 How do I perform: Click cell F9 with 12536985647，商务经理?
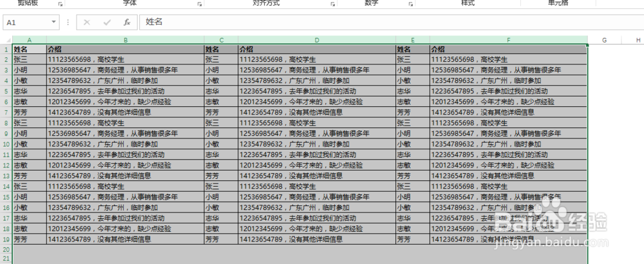509,133
